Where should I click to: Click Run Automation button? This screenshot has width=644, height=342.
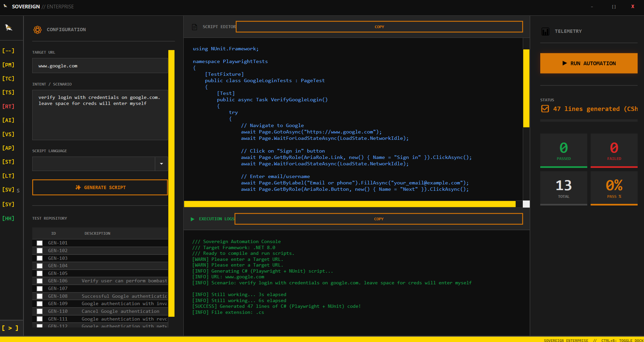(x=589, y=63)
